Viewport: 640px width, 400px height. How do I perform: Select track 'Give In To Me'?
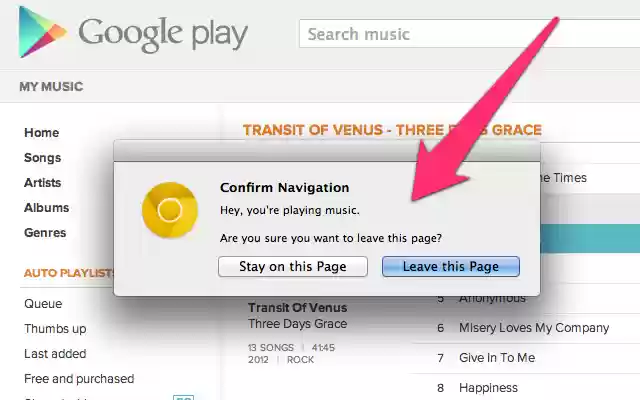pos(497,358)
